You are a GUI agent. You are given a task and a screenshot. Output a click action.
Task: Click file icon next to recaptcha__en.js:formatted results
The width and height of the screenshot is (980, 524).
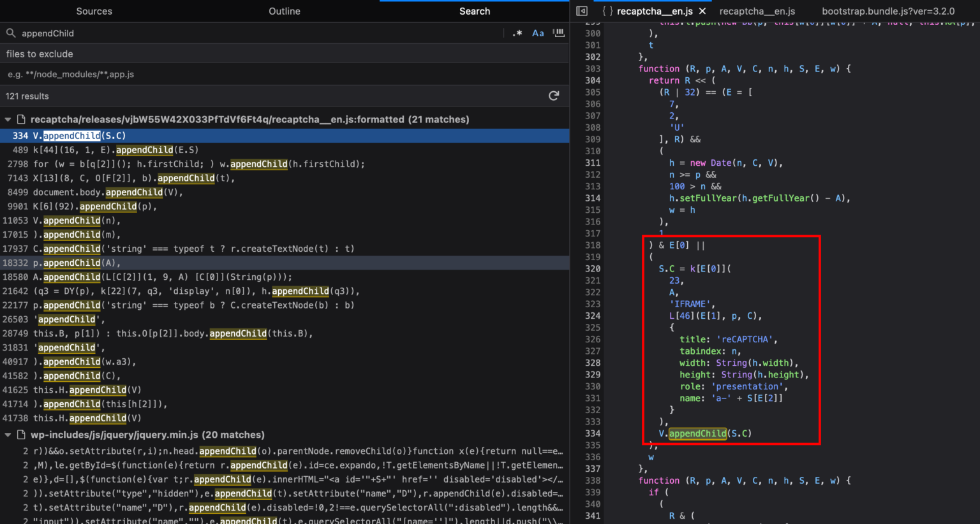pyautogui.click(x=21, y=119)
